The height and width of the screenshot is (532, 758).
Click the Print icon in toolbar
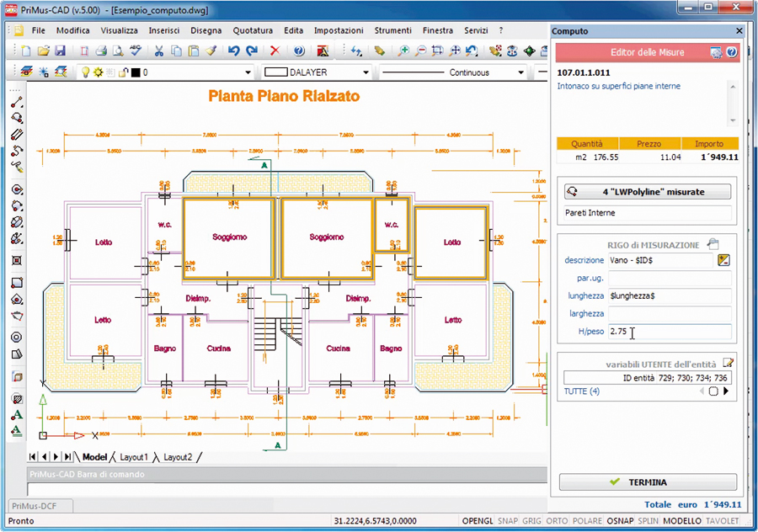(x=101, y=51)
